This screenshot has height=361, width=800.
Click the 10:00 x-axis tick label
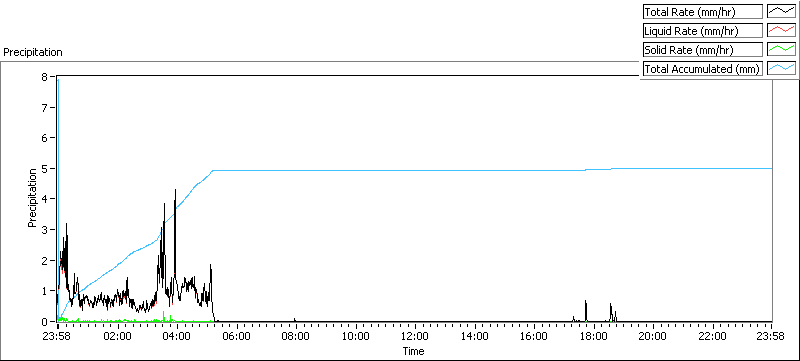pyautogui.click(x=356, y=337)
